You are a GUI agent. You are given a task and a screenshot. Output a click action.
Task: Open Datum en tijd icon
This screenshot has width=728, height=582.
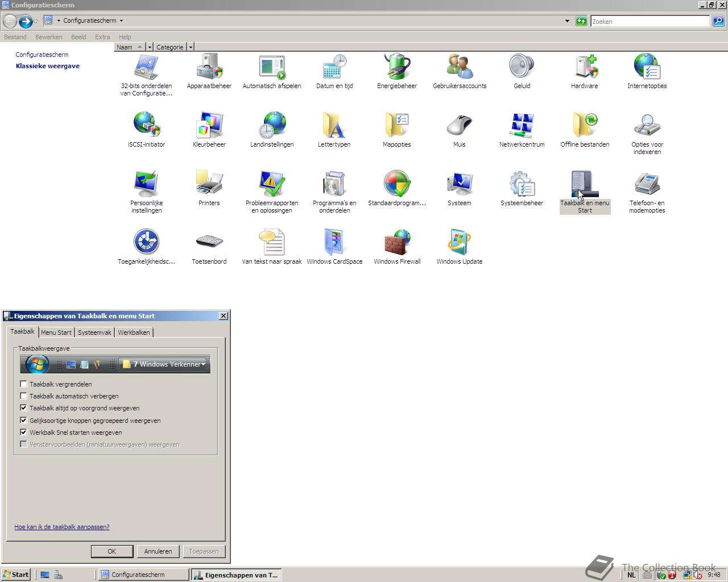point(334,67)
